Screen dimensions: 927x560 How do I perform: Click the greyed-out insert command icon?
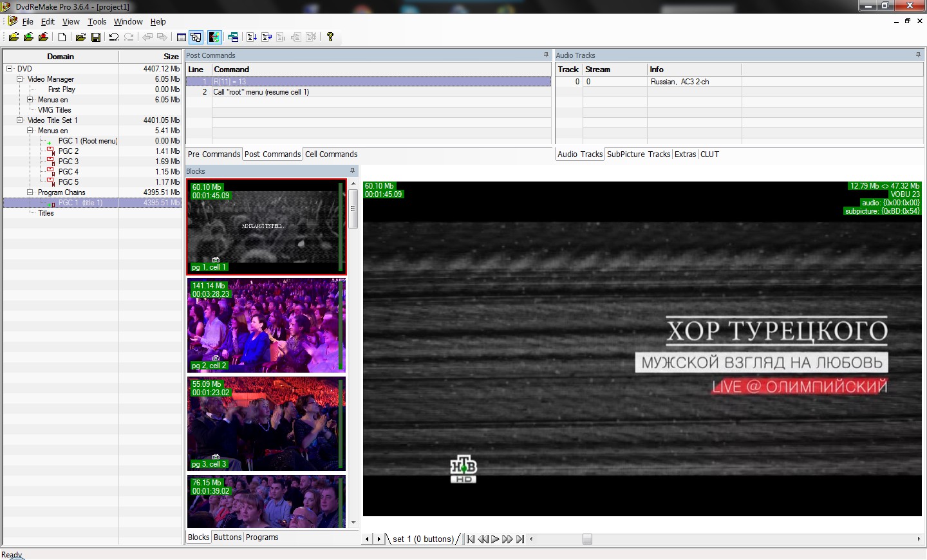point(296,37)
